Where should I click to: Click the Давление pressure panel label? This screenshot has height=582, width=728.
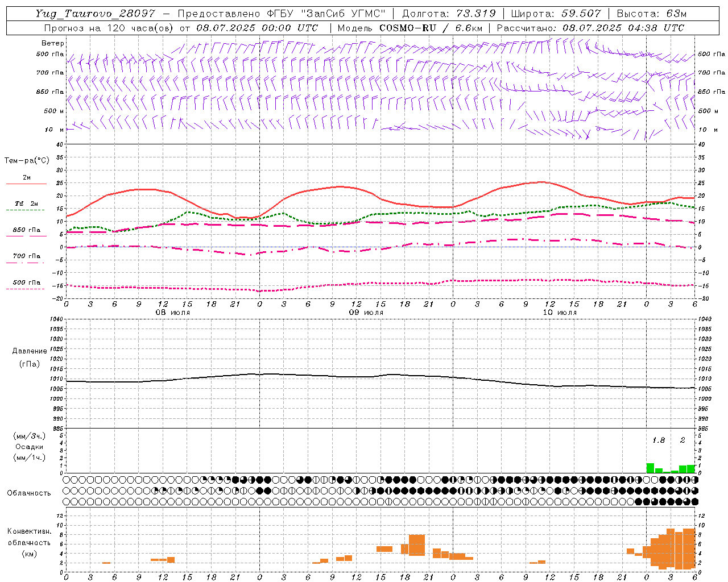point(29,351)
